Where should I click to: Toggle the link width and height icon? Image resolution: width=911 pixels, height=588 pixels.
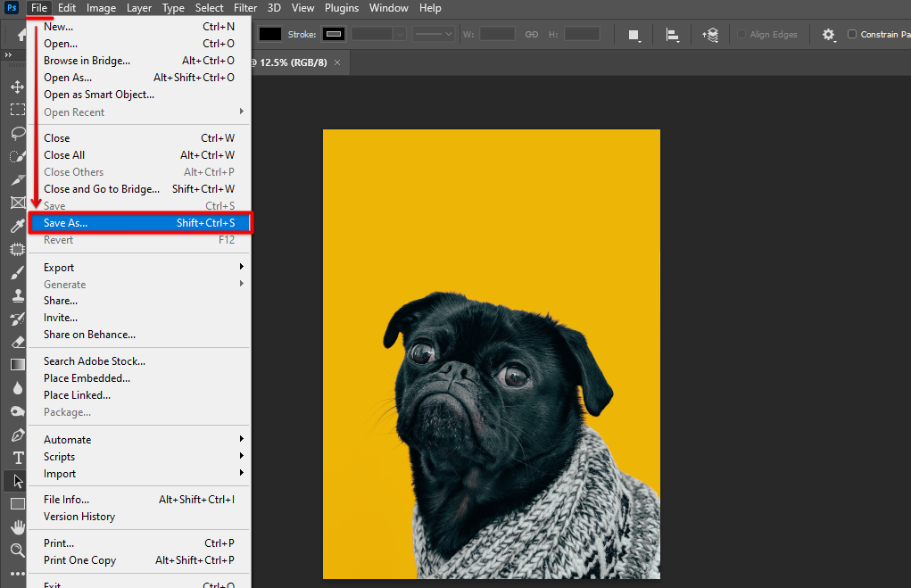[x=532, y=35]
